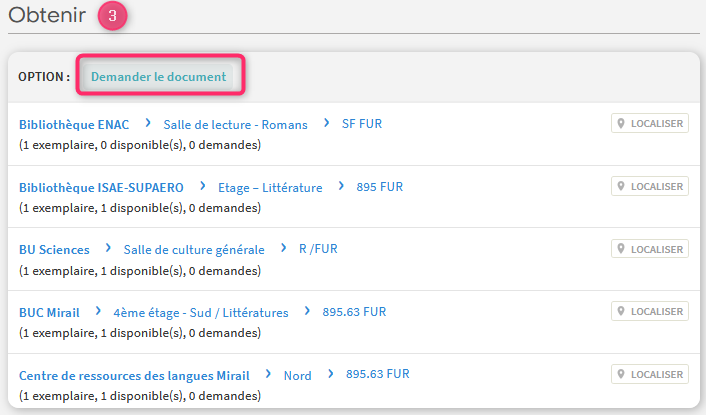Select Salle de culture générale location
Viewport: 706px width, 415px height.
[x=194, y=249]
